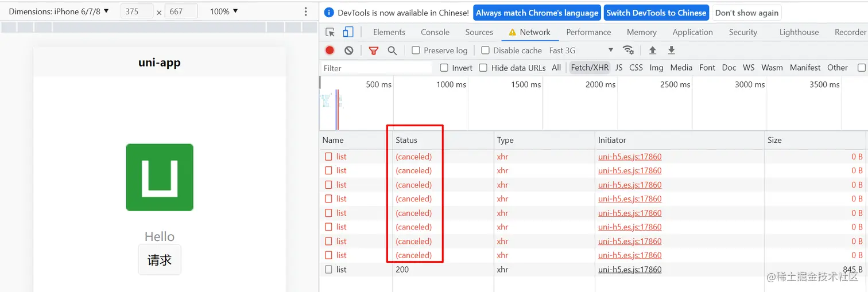This screenshot has width=868, height=292.
Task: Click the Don't show again button
Action: pyautogui.click(x=747, y=13)
